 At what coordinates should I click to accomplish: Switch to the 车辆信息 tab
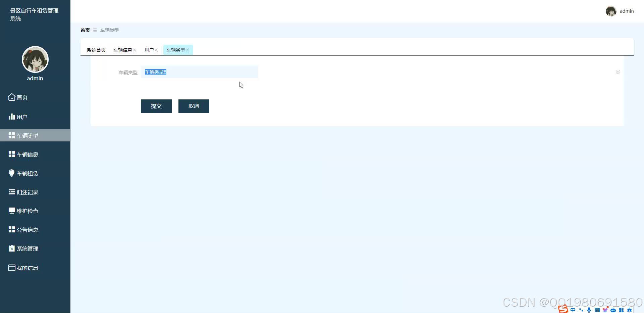tap(123, 50)
